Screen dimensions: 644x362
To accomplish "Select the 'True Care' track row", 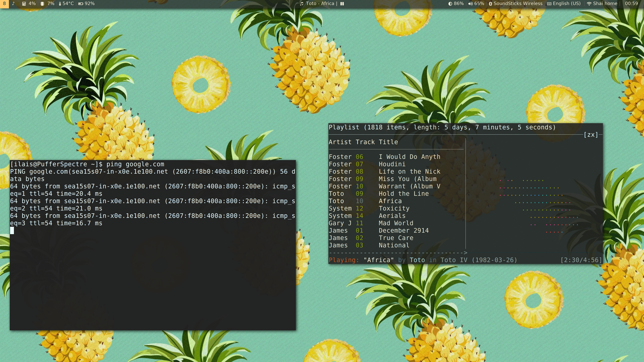I will [396, 238].
